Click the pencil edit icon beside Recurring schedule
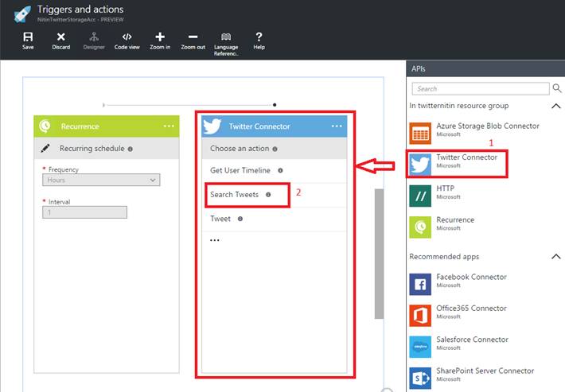 pos(45,148)
